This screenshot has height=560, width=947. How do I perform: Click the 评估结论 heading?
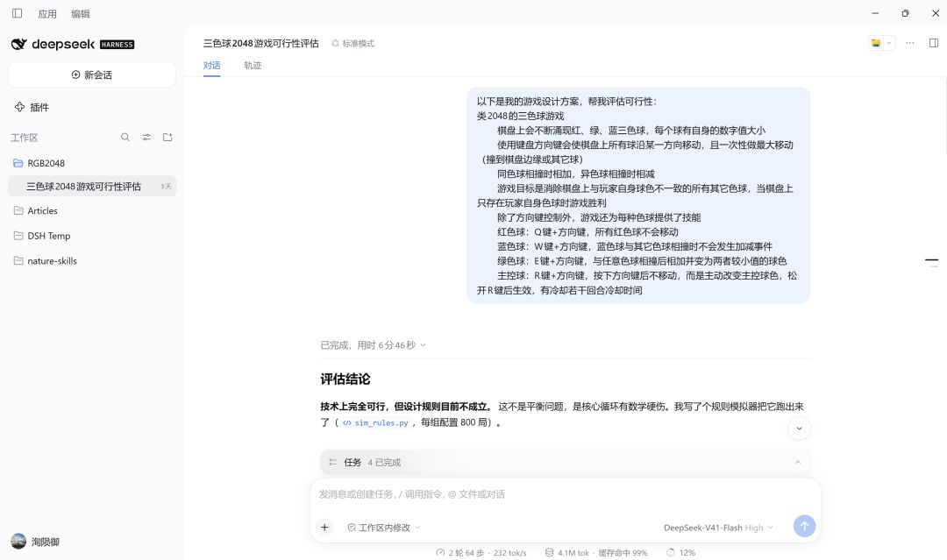(345, 379)
